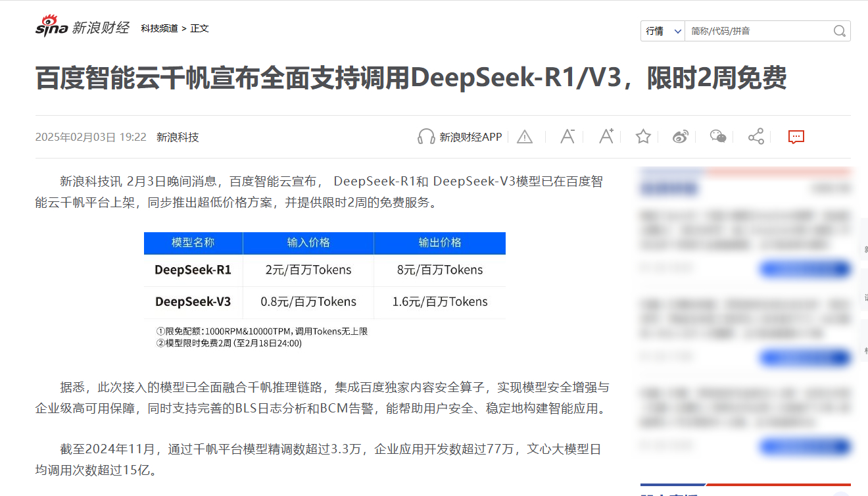Viewport: 868px width, 496px height.
Task: Click the 限免配额 footnote in image
Action: pyautogui.click(x=262, y=332)
